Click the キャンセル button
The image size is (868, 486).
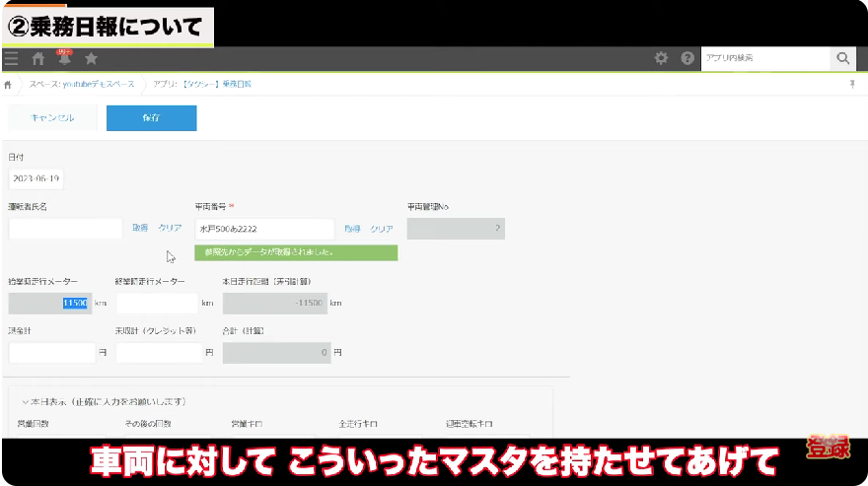click(x=52, y=118)
